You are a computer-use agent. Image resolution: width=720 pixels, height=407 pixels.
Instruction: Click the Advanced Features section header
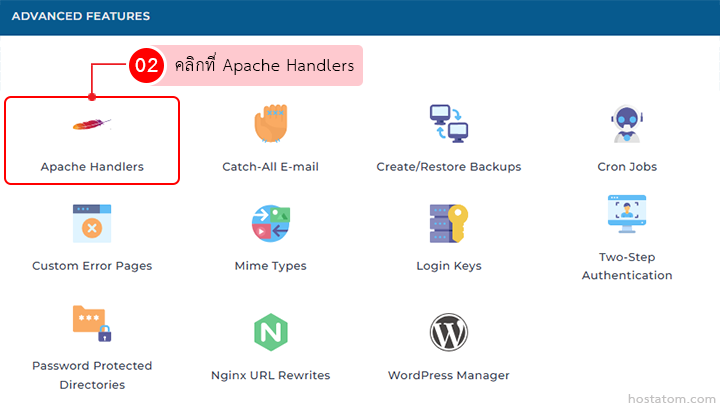click(x=81, y=17)
